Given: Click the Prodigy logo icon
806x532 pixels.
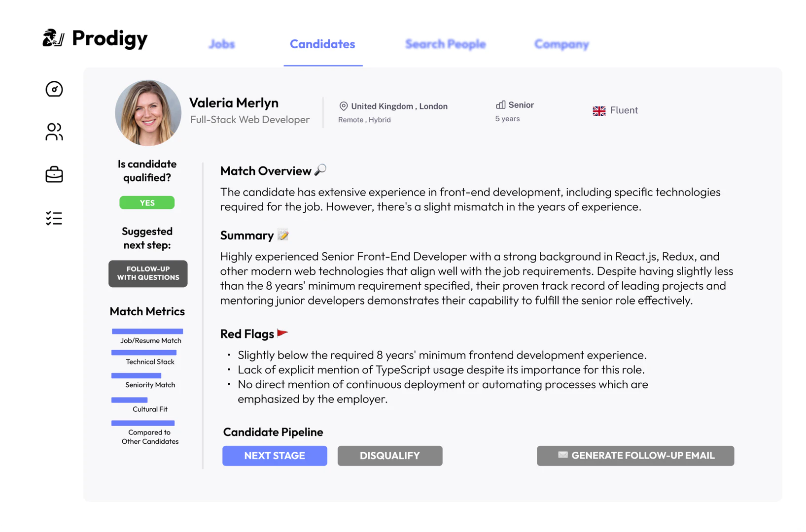Looking at the screenshot, I should click(53, 38).
